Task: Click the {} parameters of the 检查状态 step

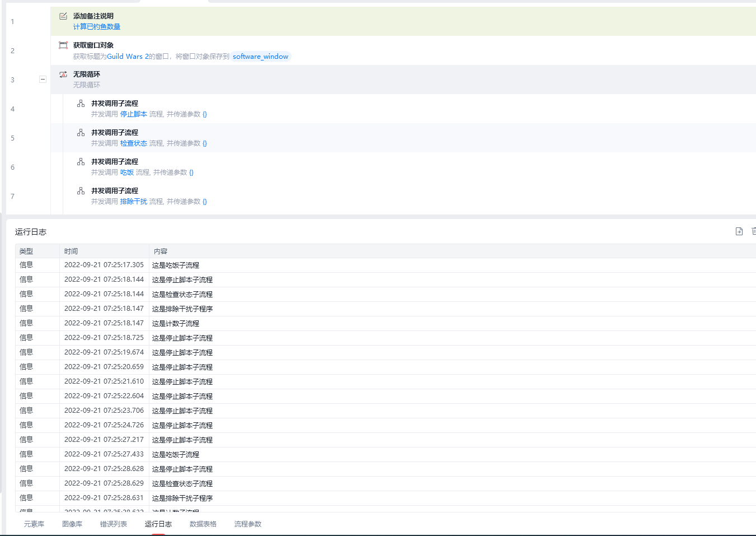Action: [205, 143]
